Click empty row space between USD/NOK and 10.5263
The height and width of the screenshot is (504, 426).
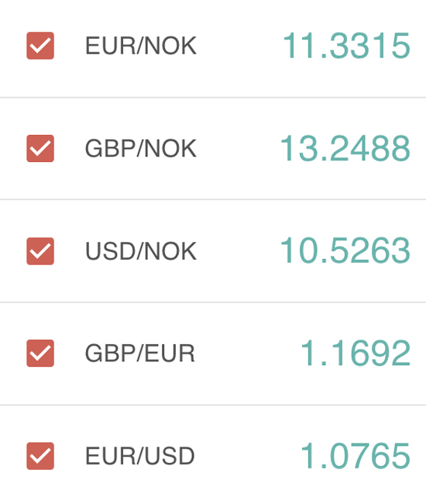tap(239, 251)
